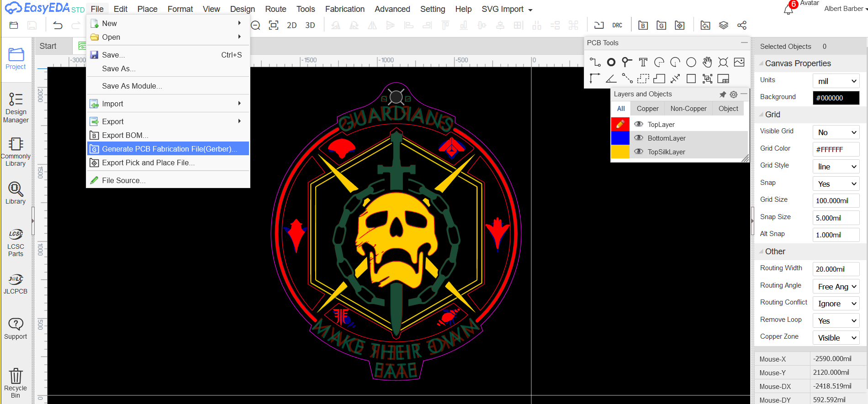This screenshot has height=404, width=868.
Task: Pin the Layers and Objects panel
Action: [x=723, y=94]
